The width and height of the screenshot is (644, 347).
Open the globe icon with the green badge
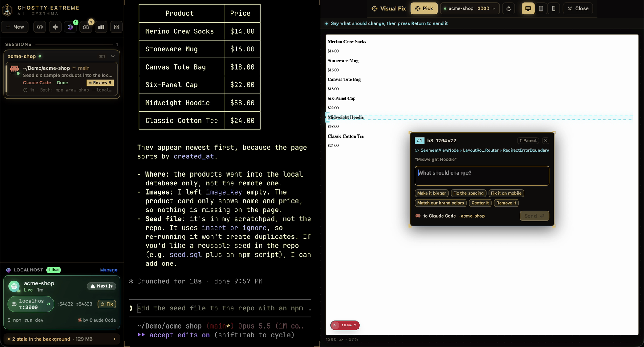click(70, 27)
